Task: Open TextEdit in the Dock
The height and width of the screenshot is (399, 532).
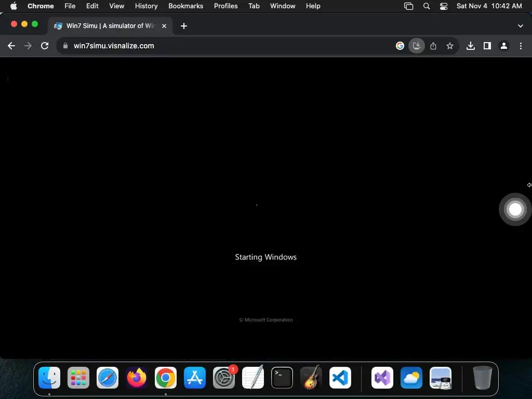Action: pyautogui.click(x=253, y=378)
